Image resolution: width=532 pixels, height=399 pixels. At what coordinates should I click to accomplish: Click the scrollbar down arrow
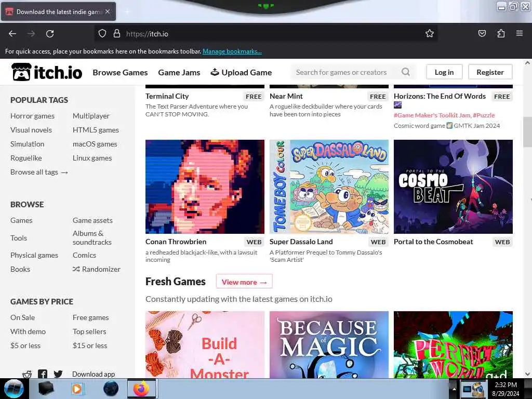point(527,374)
